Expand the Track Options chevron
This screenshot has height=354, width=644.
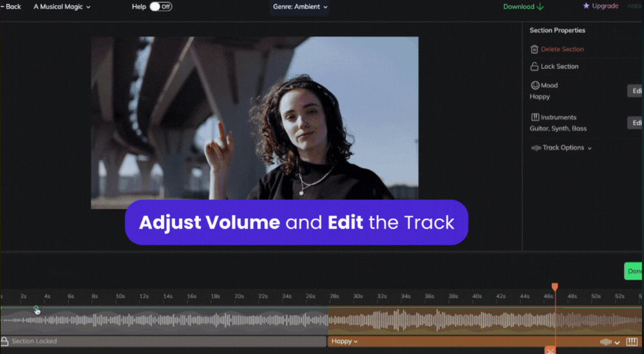click(x=590, y=148)
